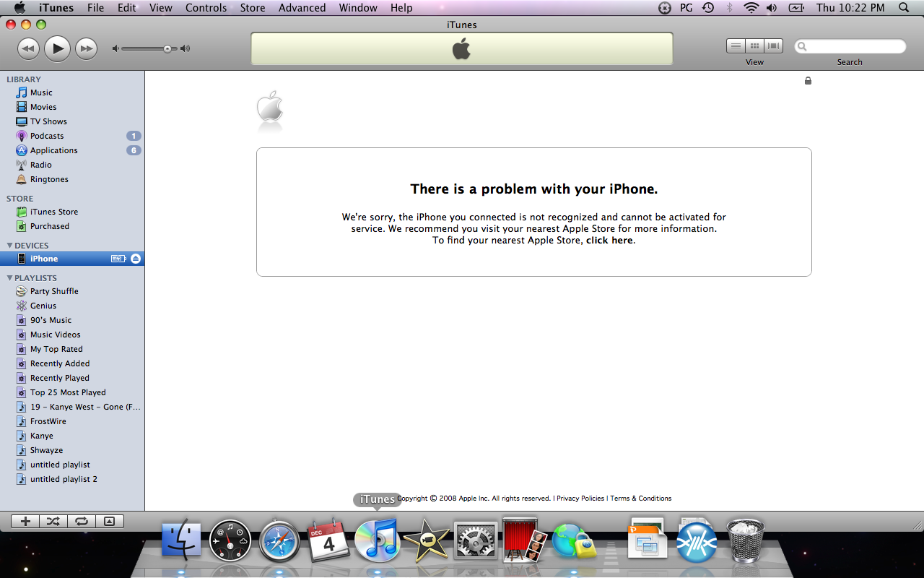Switch to list view
The height and width of the screenshot is (578, 924).
pos(736,46)
